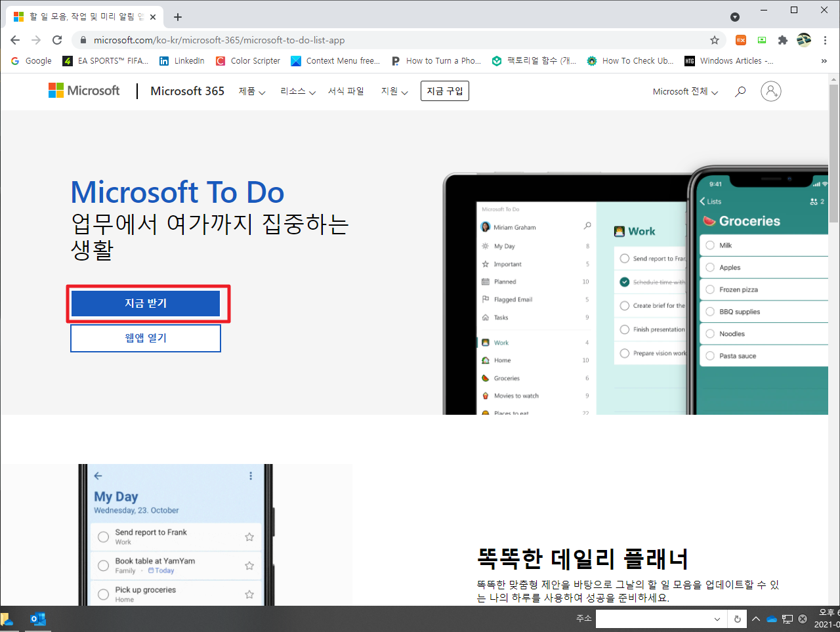Click the sign-in account icon

point(771,91)
